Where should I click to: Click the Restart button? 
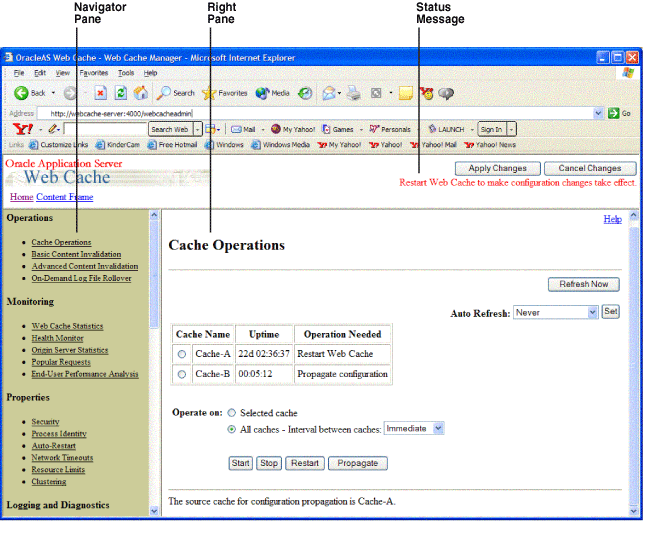(305, 463)
